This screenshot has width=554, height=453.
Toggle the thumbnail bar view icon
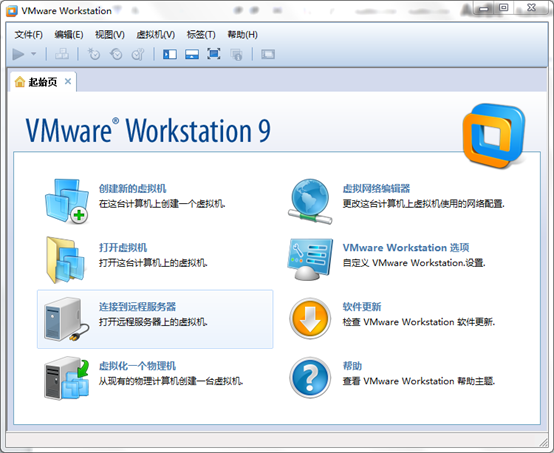[192, 54]
